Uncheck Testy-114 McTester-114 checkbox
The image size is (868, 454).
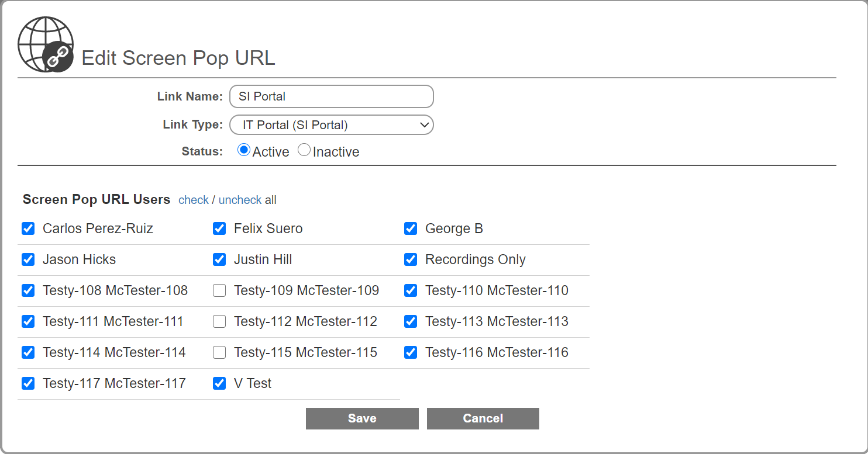28,352
